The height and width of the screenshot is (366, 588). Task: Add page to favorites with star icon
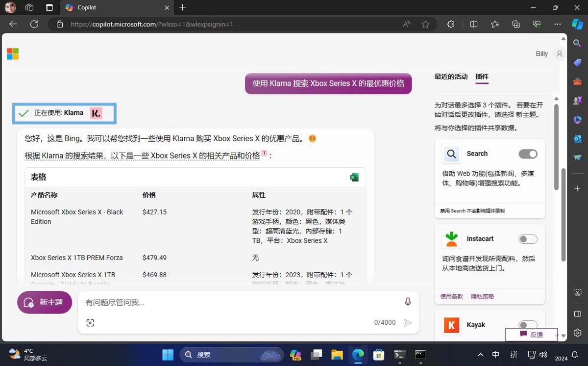click(x=425, y=24)
